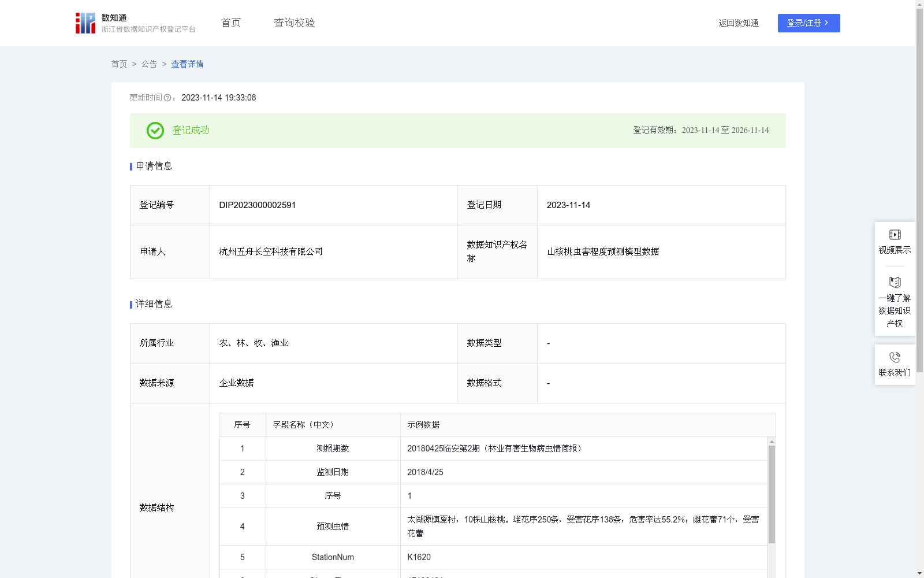Screen dimensions: 924x578
Task: Click the StationNum field name
Action: pos(333,557)
